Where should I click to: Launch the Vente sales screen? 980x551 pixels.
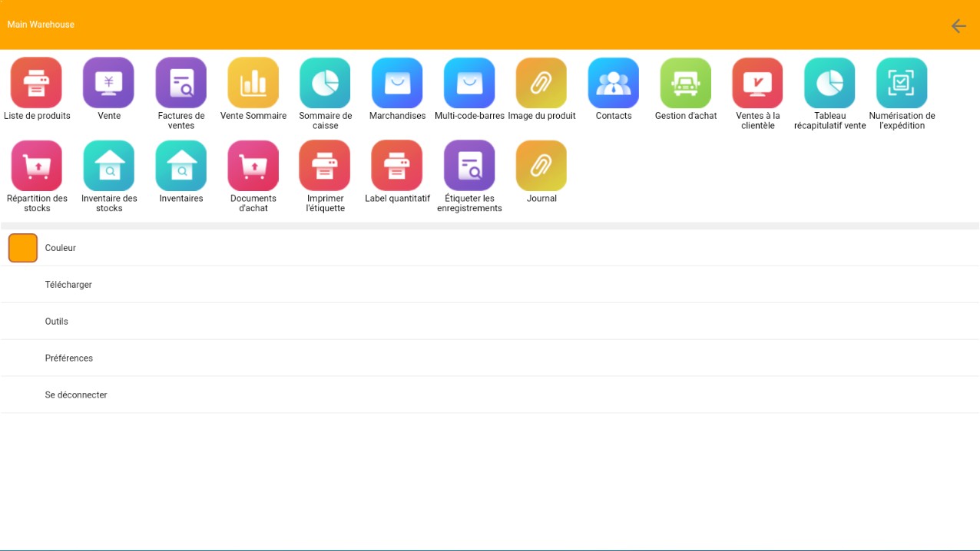pyautogui.click(x=108, y=83)
